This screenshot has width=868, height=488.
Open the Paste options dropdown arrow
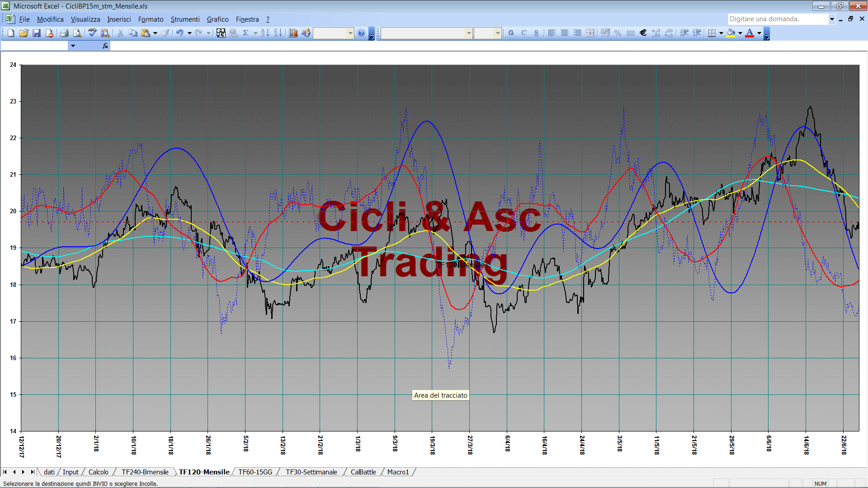coord(155,33)
